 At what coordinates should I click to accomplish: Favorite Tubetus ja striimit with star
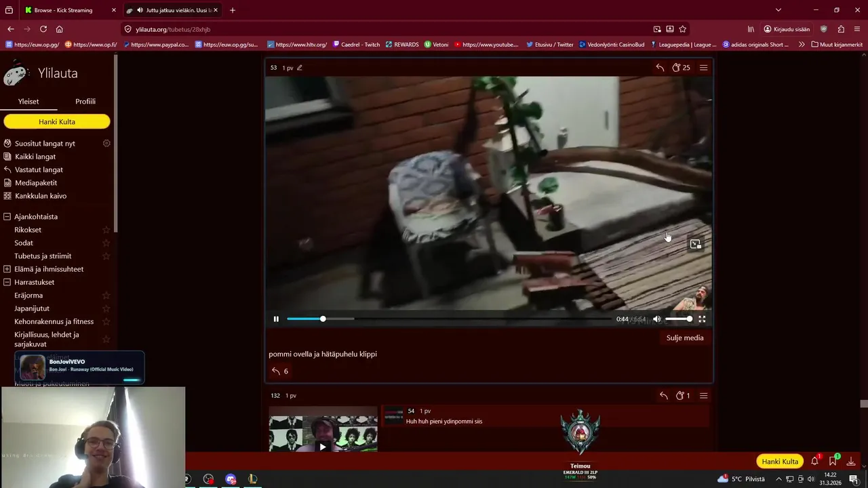click(x=106, y=256)
